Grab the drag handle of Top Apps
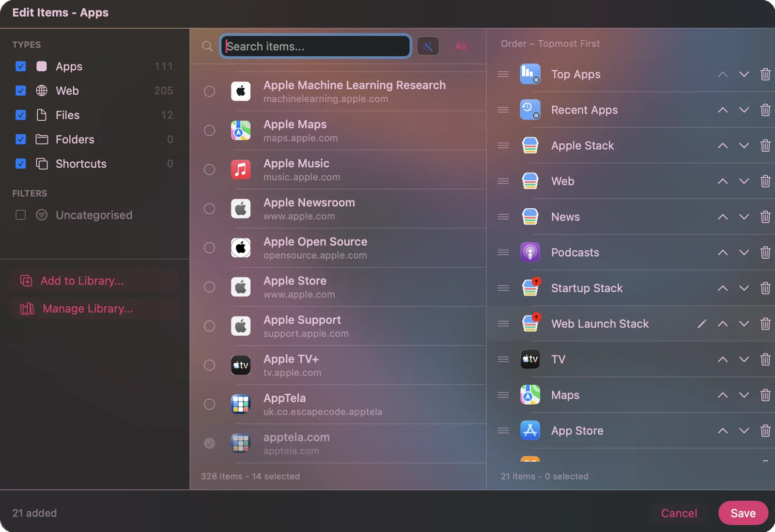 (503, 74)
